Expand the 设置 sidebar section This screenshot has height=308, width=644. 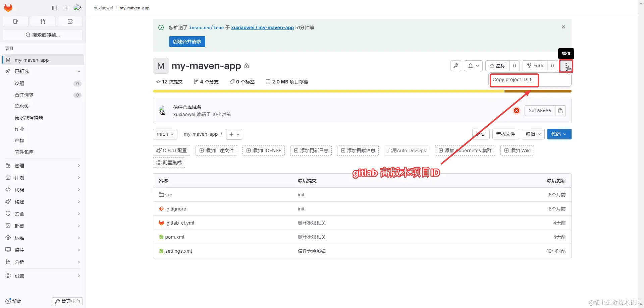click(x=43, y=276)
